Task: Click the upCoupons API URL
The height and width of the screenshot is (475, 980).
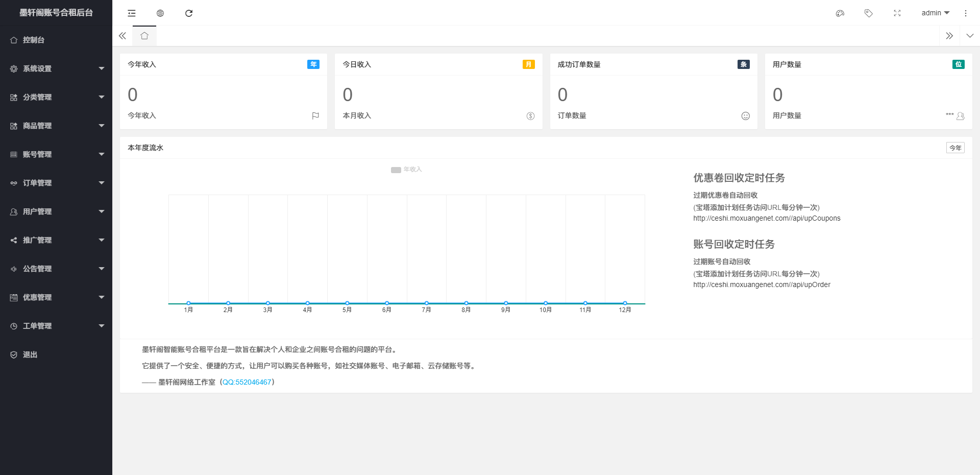Action: (x=767, y=218)
